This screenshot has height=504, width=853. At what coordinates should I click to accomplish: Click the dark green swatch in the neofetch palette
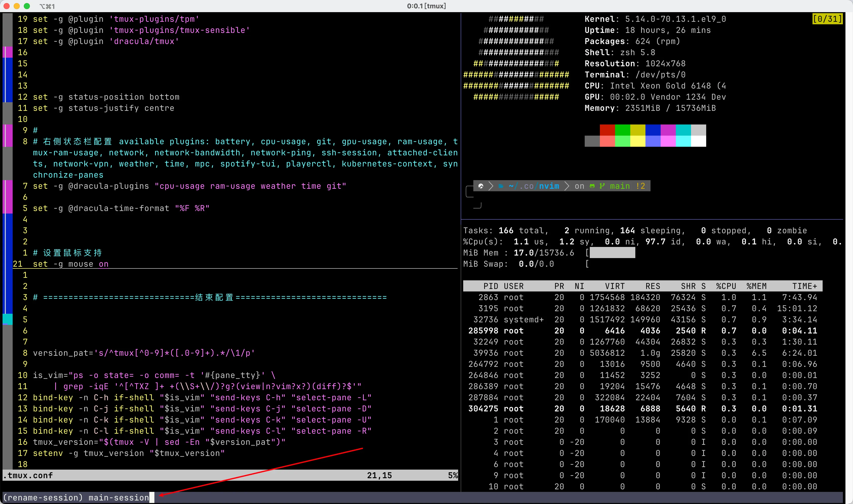click(x=623, y=130)
